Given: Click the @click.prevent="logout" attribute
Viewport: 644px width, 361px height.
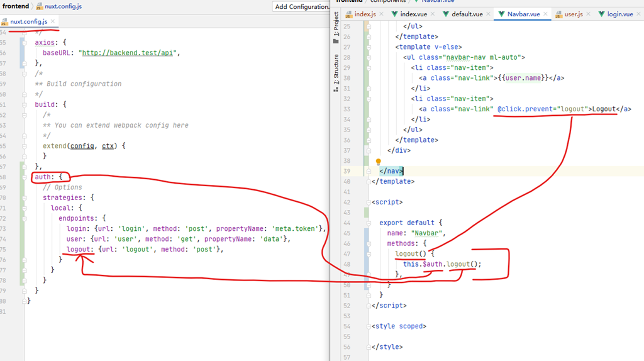Looking at the screenshot, I should click(543, 109).
